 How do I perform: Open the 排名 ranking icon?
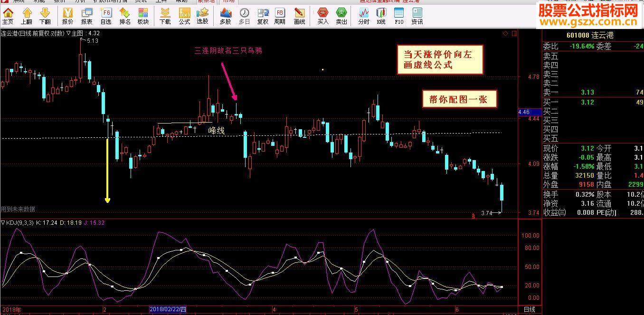point(125,16)
